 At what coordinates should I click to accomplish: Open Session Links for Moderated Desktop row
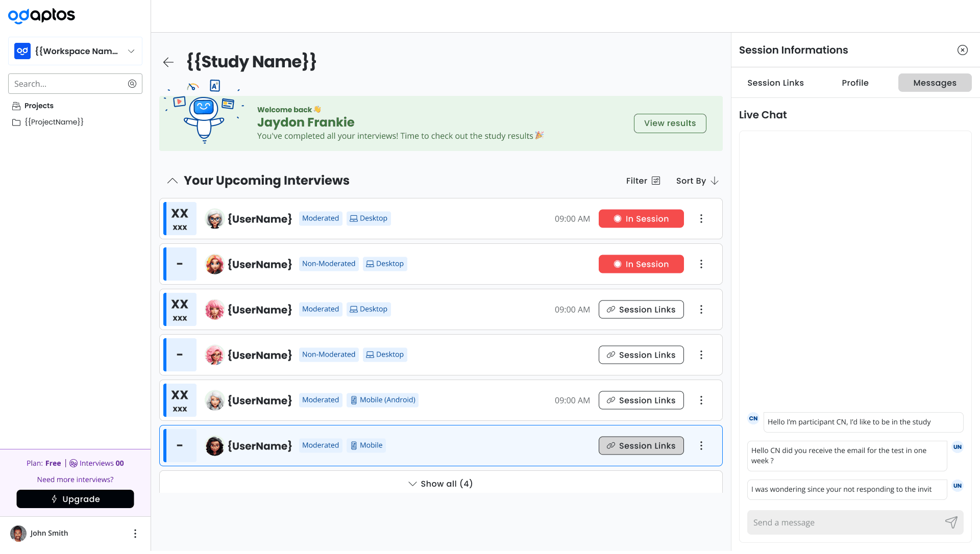641,310
